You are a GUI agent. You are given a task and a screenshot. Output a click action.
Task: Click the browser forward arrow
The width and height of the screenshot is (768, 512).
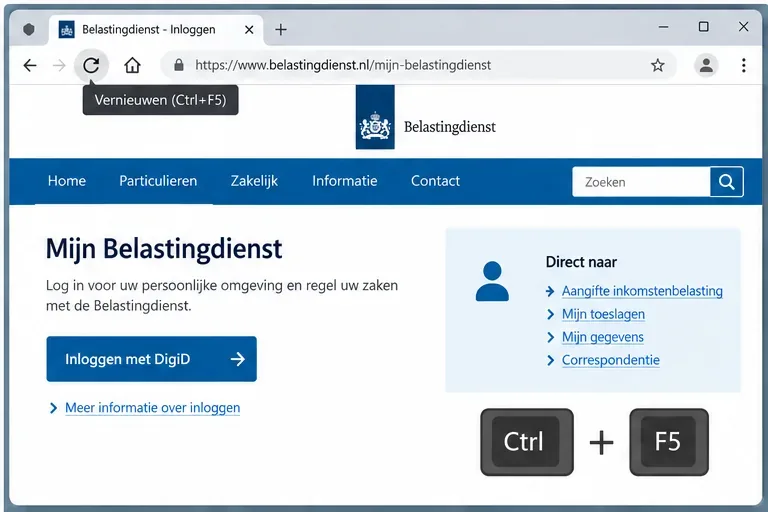click(59, 65)
